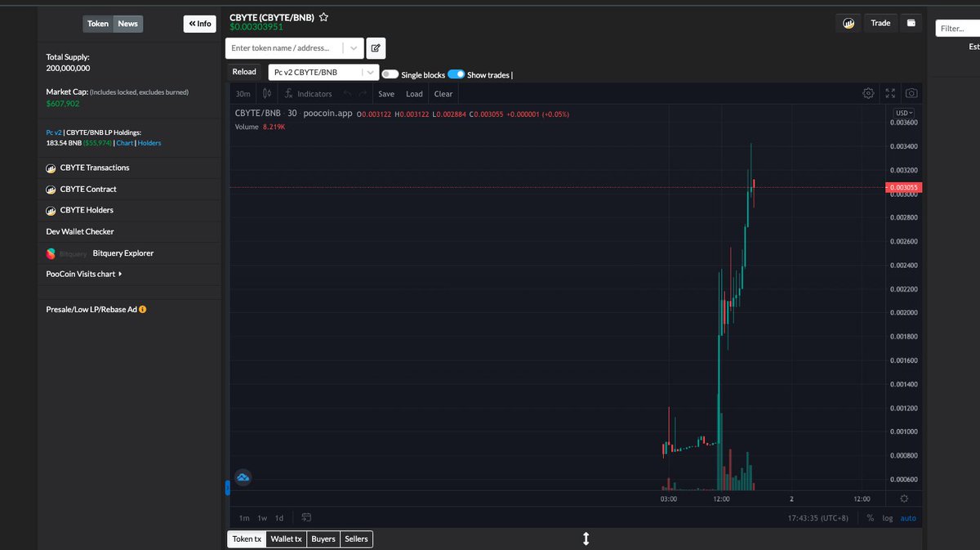Viewport: 980px width, 550px height.
Task: Open the go-to-date calendar icon
Action: pyautogui.click(x=306, y=518)
